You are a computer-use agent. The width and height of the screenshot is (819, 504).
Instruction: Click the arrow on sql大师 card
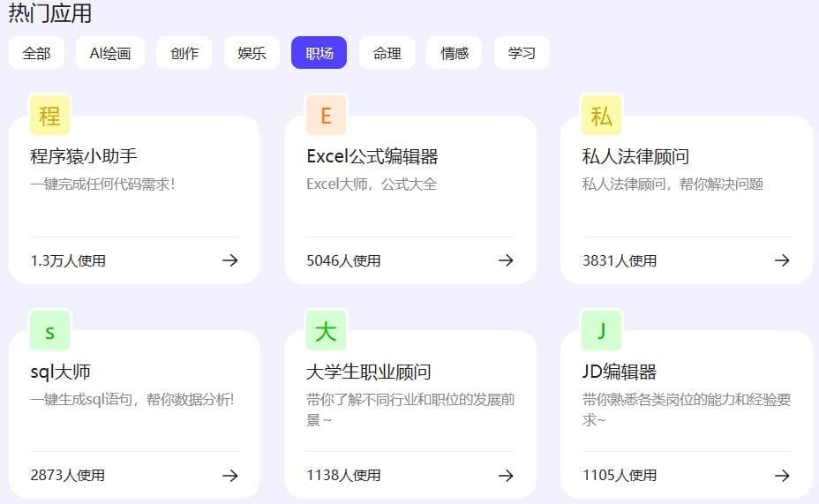click(x=229, y=476)
